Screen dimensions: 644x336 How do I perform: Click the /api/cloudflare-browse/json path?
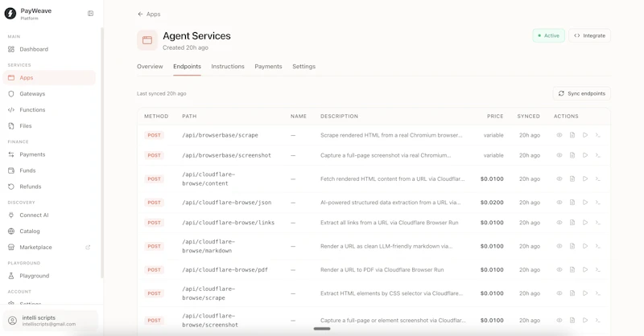click(227, 203)
